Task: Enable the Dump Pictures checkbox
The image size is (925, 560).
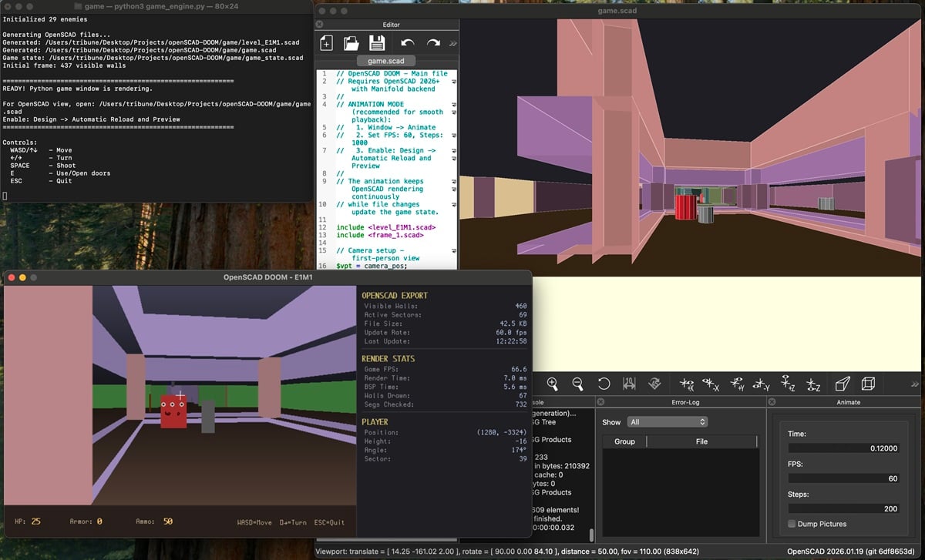Action: click(x=792, y=524)
